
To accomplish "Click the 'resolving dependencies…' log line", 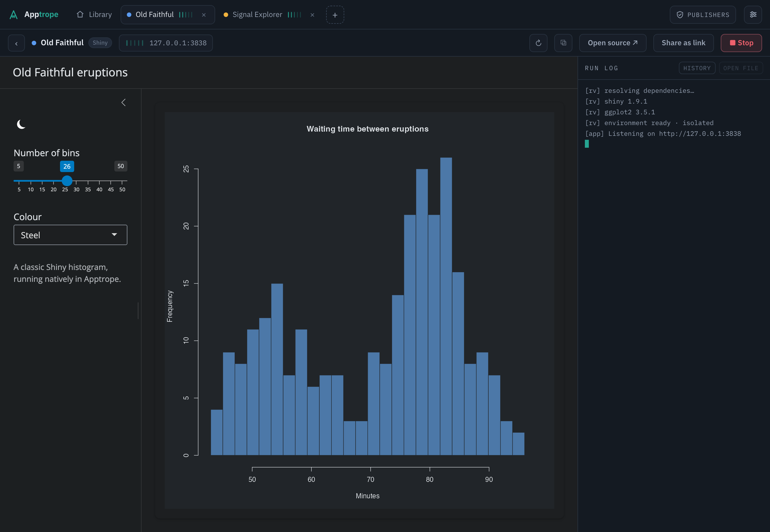I will (x=639, y=91).
